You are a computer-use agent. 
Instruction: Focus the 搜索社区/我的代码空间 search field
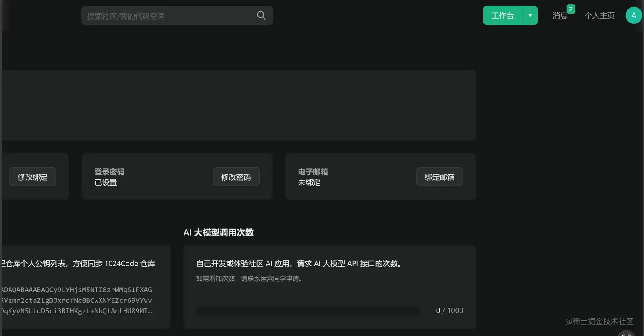click(x=177, y=15)
